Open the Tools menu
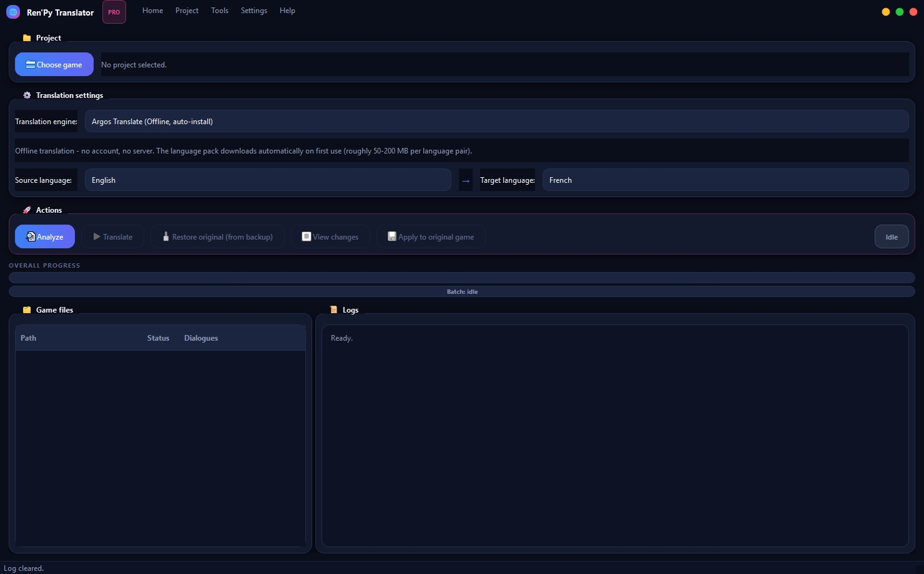Viewport: 924px width, 574px height. tap(220, 11)
